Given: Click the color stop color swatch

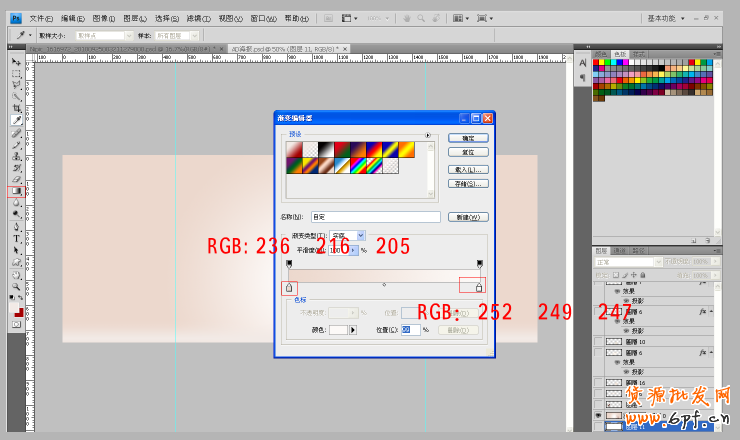Looking at the screenshot, I should (338, 329).
